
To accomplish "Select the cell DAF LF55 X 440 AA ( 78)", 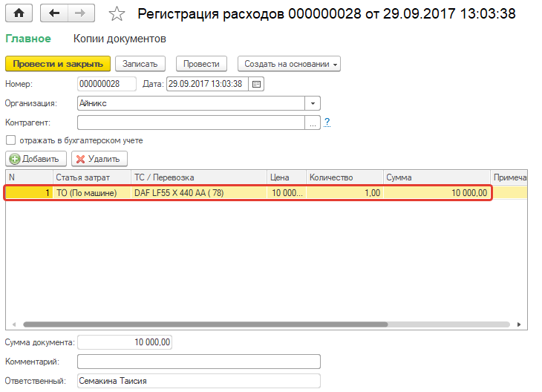I will coord(199,193).
